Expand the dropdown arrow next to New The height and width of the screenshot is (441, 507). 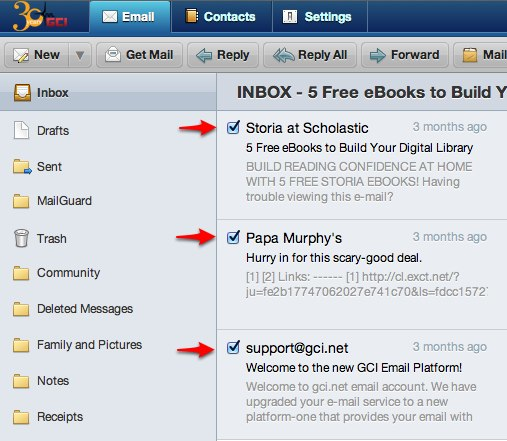pos(80,55)
